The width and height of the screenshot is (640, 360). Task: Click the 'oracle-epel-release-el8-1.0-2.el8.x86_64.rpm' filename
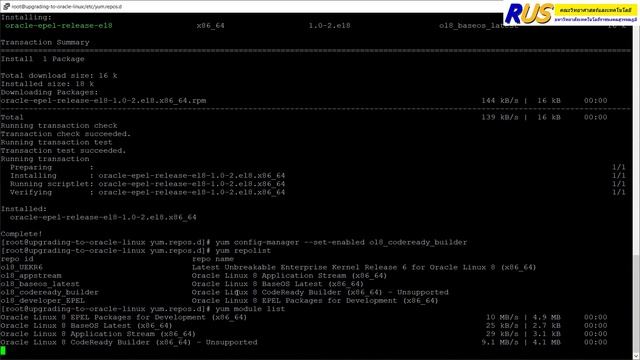(103, 101)
